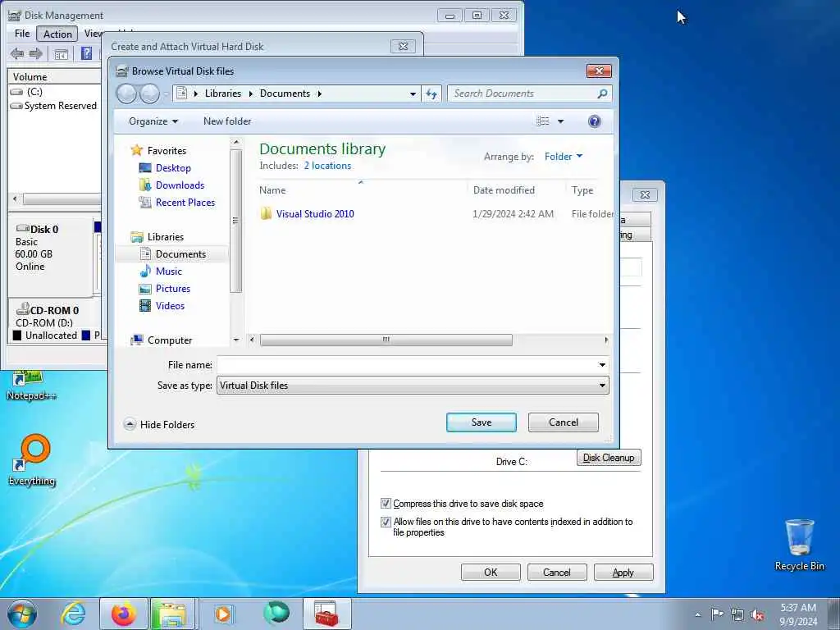
Task: Open Help with the blue question icon
Action: [594, 121]
